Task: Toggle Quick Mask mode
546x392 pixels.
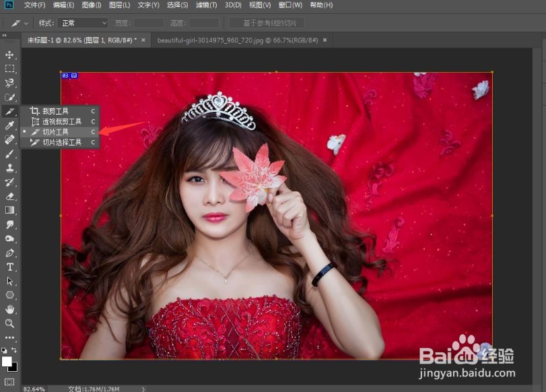Action: (x=9, y=382)
